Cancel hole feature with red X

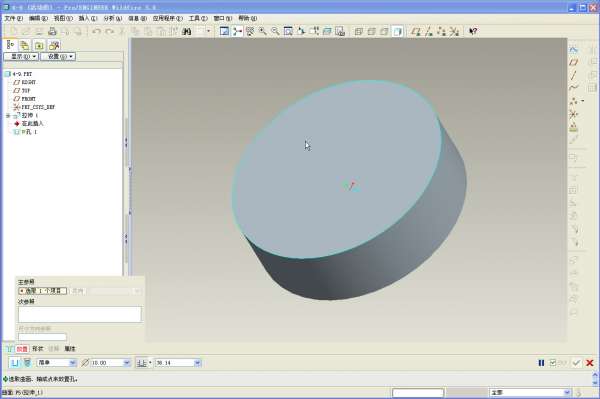point(590,363)
